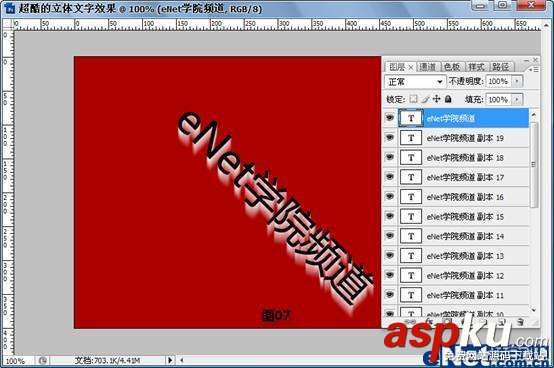This screenshot has height=368, width=554.
Task: Click layers list scroll up arrow
Action: point(534,114)
